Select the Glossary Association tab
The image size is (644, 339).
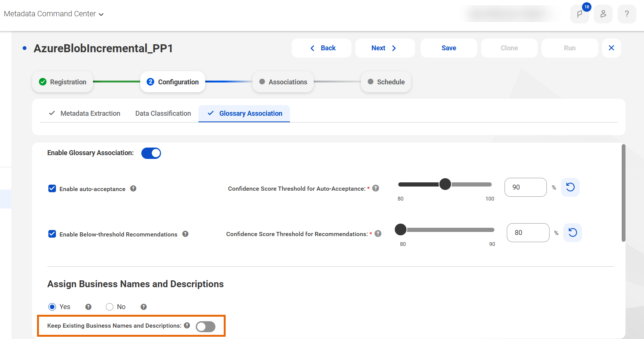pos(245,114)
